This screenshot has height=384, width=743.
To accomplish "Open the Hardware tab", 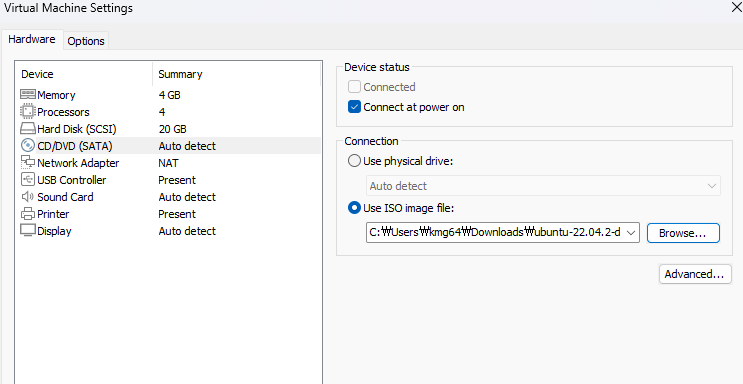I will tap(32, 39).
